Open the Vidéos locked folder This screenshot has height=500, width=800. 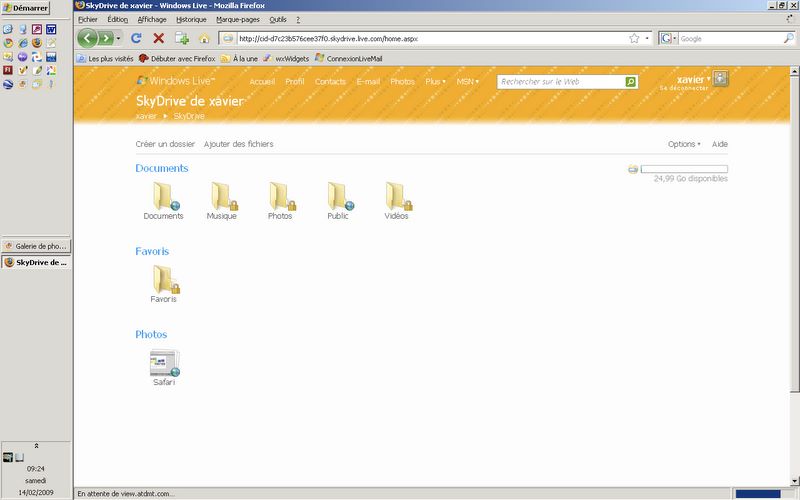(397, 201)
